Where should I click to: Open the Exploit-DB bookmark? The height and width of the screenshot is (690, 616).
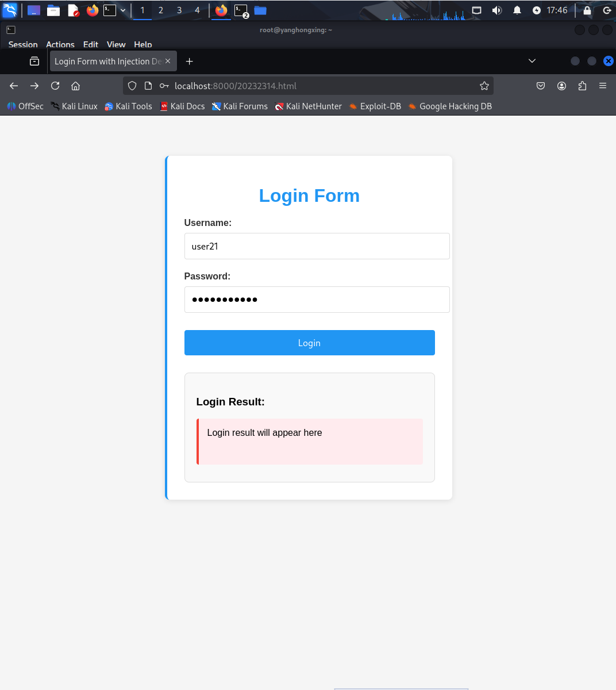(x=375, y=106)
